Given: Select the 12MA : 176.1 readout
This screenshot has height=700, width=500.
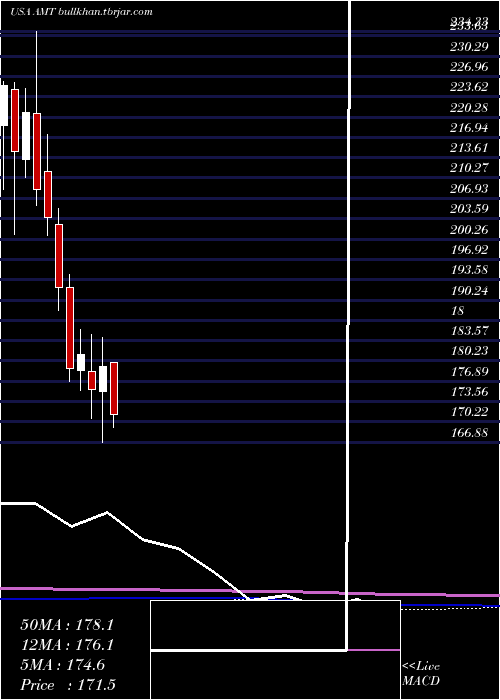Looking at the screenshot, I should [x=67, y=645].
